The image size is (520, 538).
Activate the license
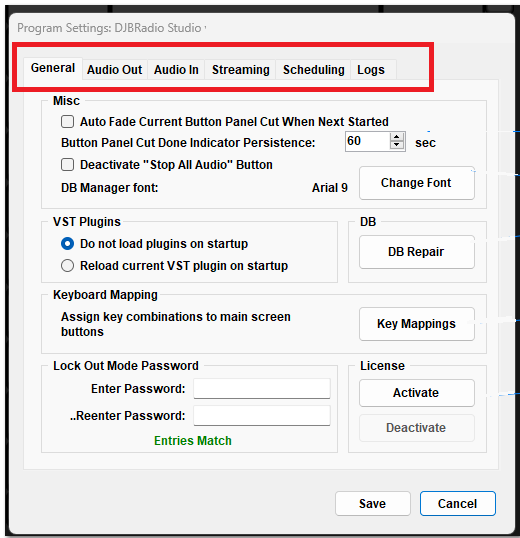click(x=417, y=393)
